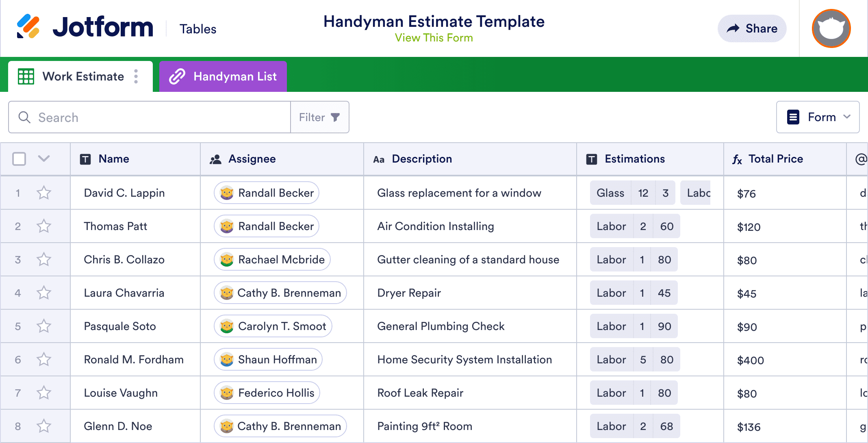Open the Form view dropdown
Image resolution: width=868 pixels, height=443 pixels.
point(818,117)
